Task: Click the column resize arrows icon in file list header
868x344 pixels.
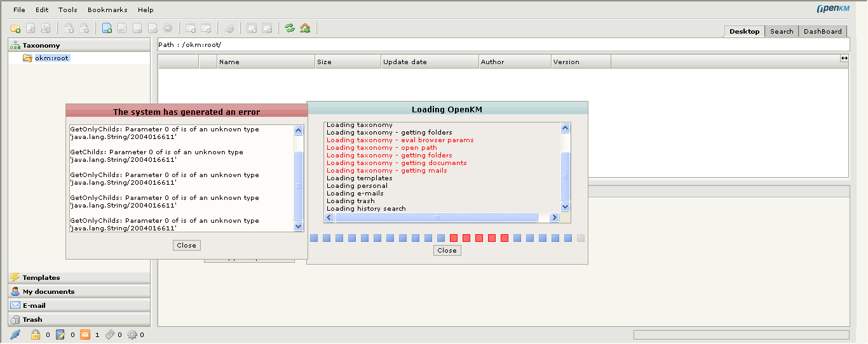Action: 844,58
